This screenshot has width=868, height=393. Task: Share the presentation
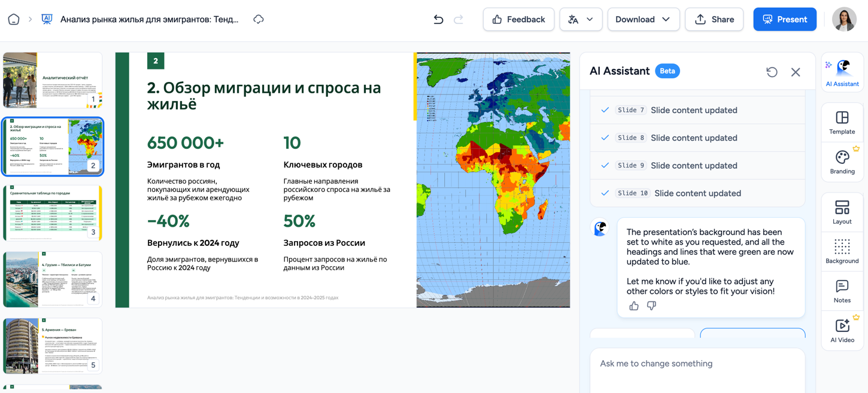point(714,19)
